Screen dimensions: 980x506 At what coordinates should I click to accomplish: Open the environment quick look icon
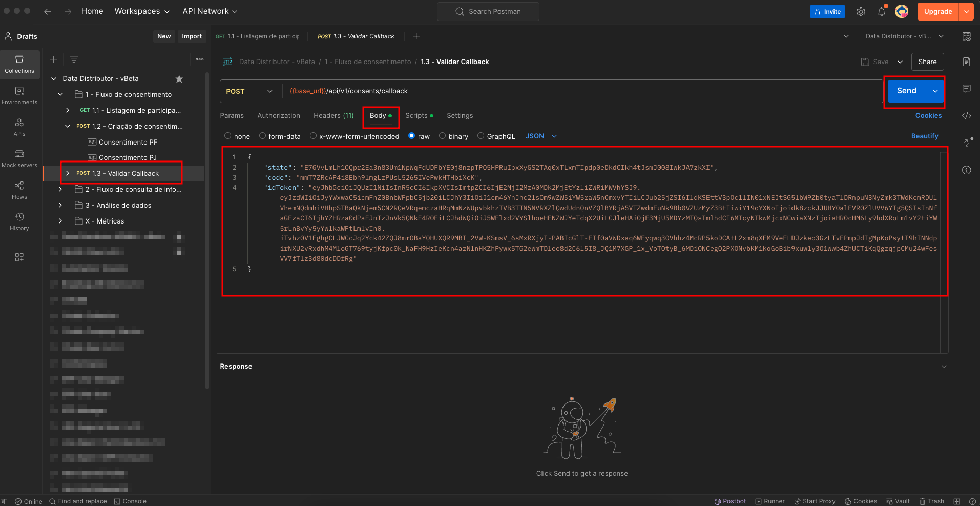pos(967,36)
